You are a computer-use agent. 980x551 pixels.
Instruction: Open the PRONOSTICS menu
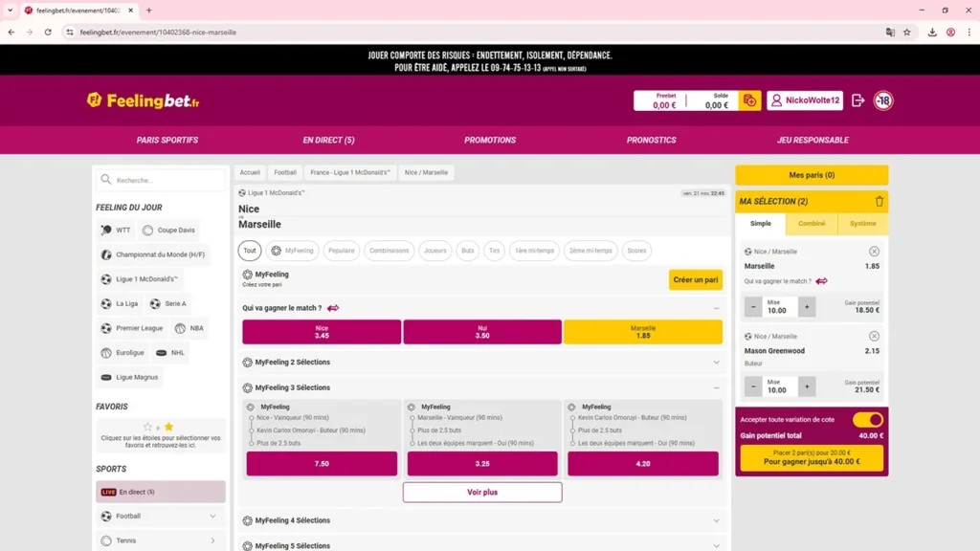650,139
